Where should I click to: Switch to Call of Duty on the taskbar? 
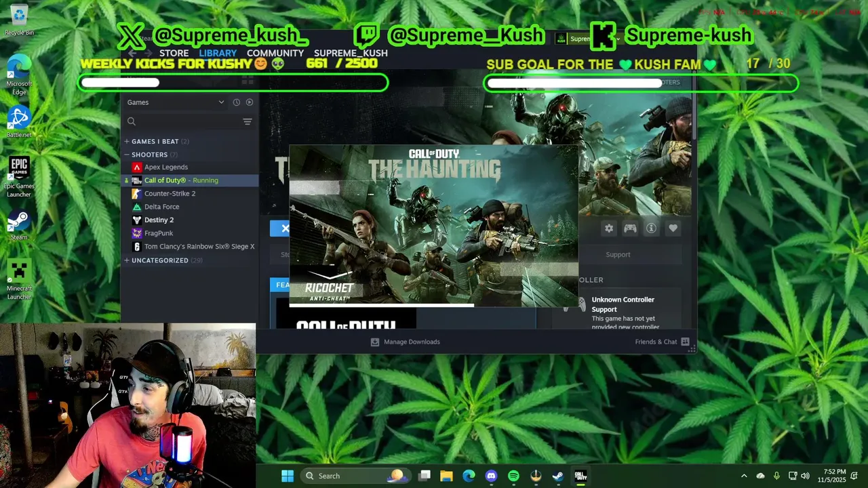(580, 476)
